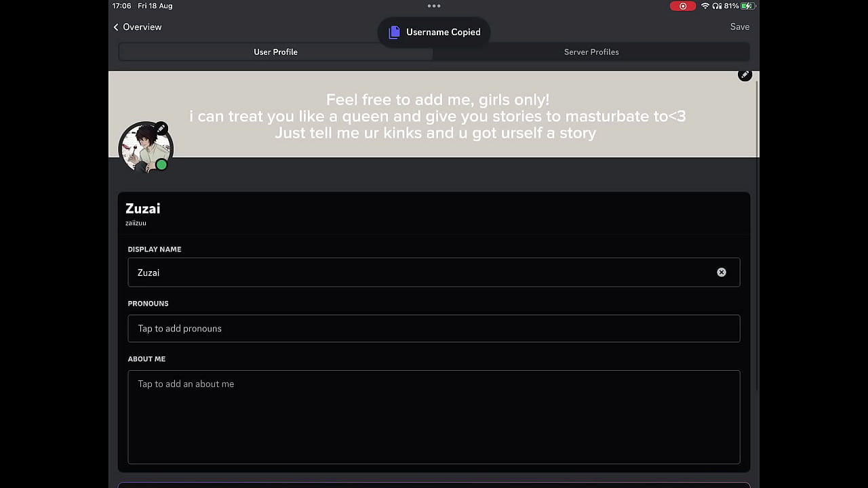Open the pronouns selection field
868x488 pixels.
pos(434,328)
